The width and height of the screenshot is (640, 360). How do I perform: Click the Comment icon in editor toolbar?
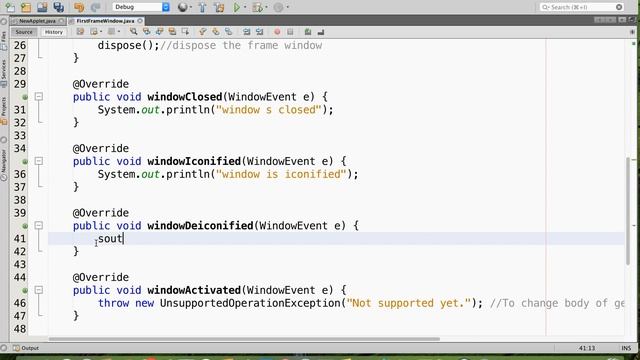point(308,32)
